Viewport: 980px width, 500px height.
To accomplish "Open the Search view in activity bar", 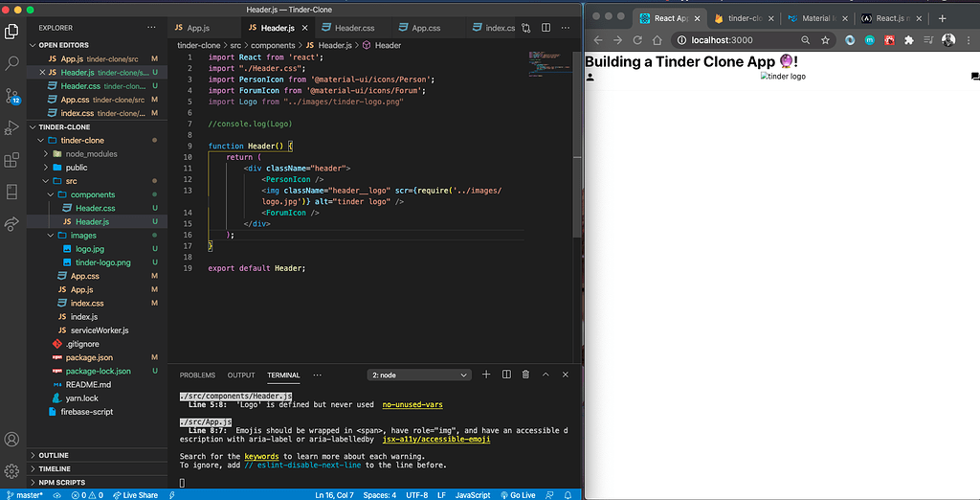I will click(11, 63).
